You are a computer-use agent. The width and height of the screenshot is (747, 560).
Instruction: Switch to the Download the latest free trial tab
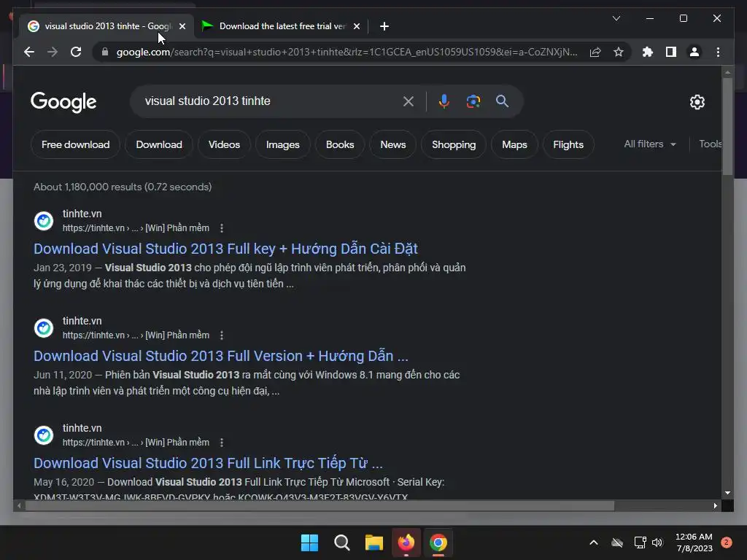[x=281, y=26]
